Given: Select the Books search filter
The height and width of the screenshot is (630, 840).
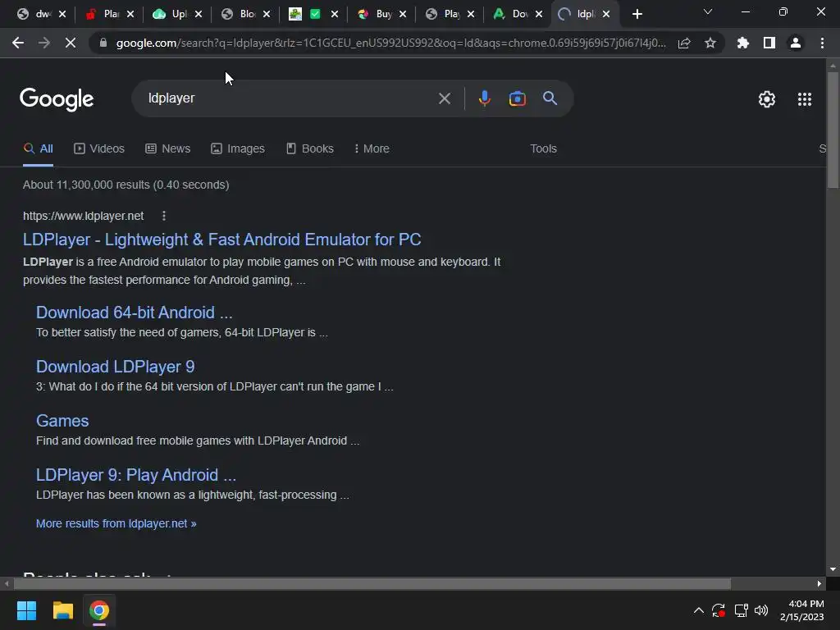Looking at the screenshot, I should tap(309, 148).
